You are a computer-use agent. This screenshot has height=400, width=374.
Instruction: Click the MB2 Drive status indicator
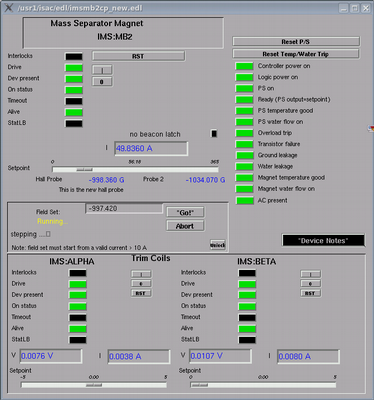click(74, 68)
